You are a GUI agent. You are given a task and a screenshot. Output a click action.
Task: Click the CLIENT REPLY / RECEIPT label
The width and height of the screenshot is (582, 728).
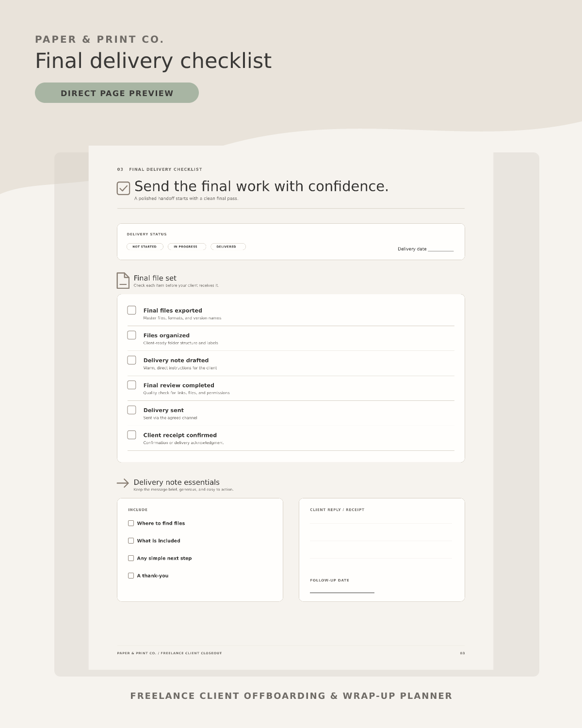[x=337, y=510]
